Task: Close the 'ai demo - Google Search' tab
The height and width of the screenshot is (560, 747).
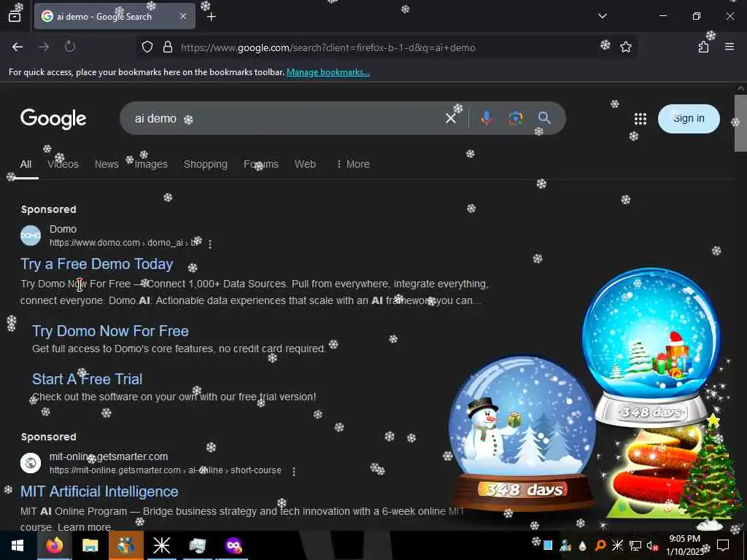Action: click(183, 16)
